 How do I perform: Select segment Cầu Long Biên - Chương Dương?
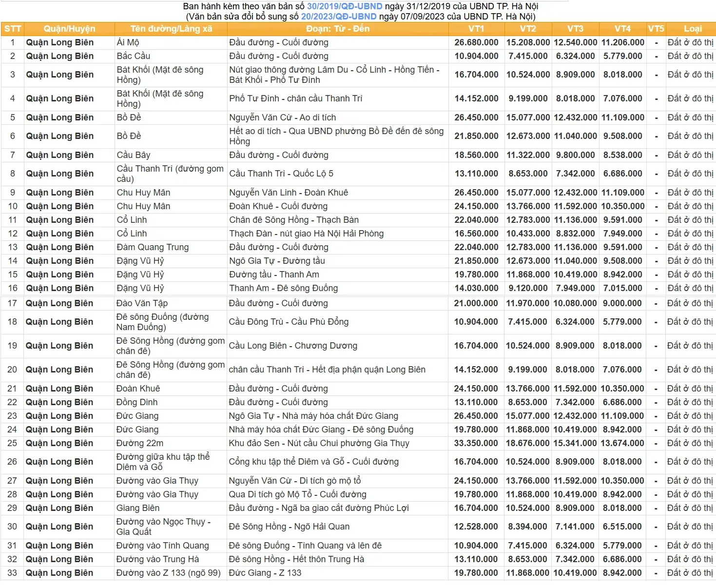coord(293,346)
